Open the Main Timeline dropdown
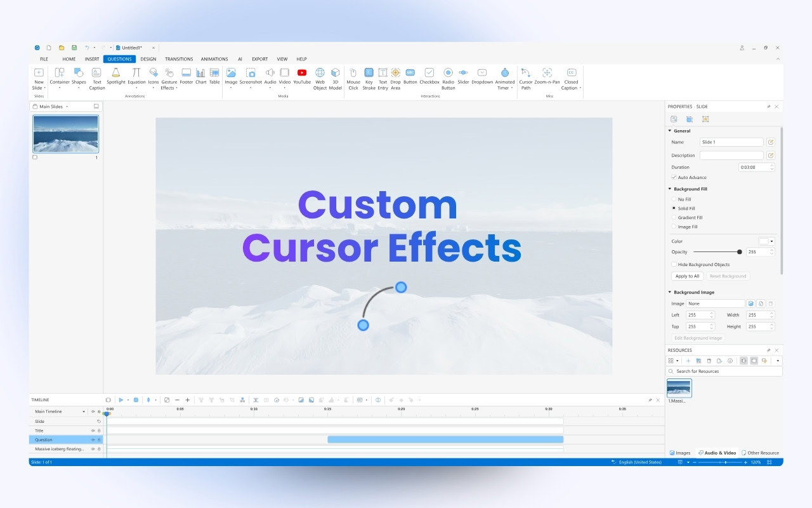Screen dimensions: 812x508 tap(84, 411)
